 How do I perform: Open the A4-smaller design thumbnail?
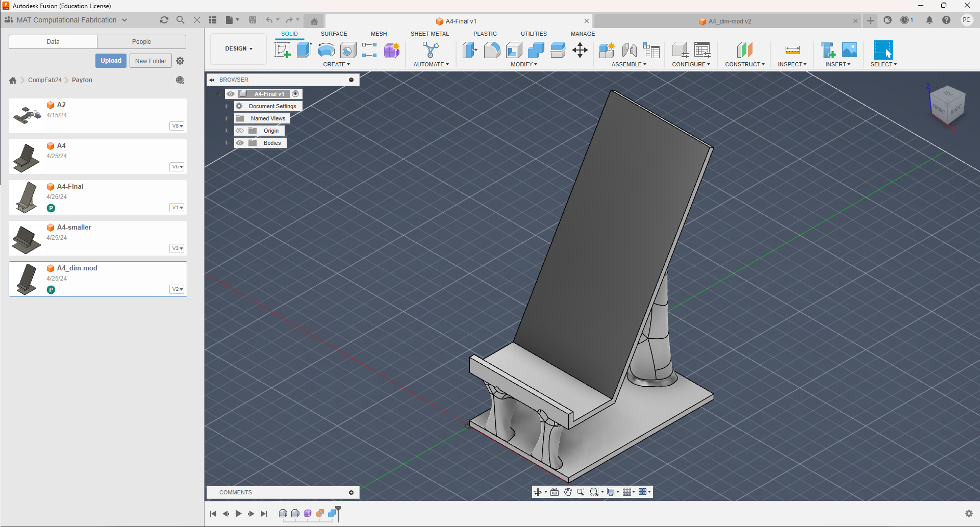(x=26, y=239)
